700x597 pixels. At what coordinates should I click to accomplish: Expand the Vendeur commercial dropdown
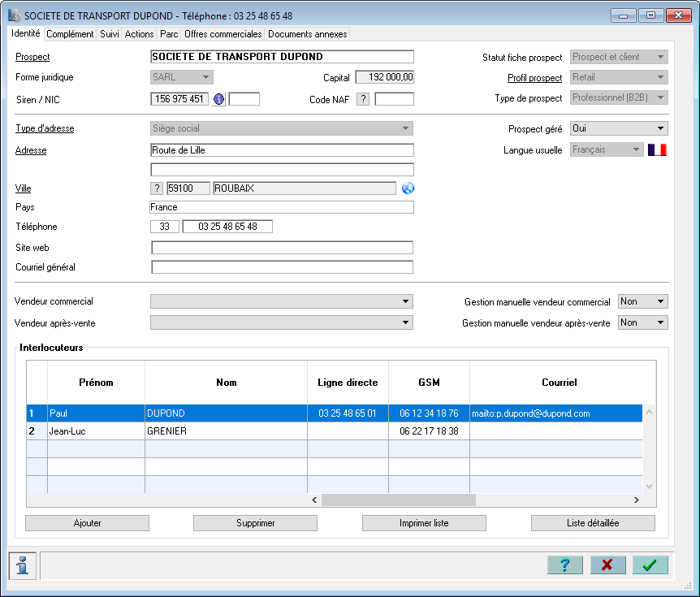(282, 301)
